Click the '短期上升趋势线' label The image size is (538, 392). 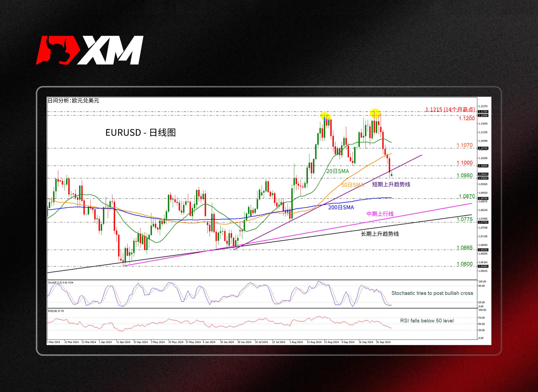click(x=391, y=184)
